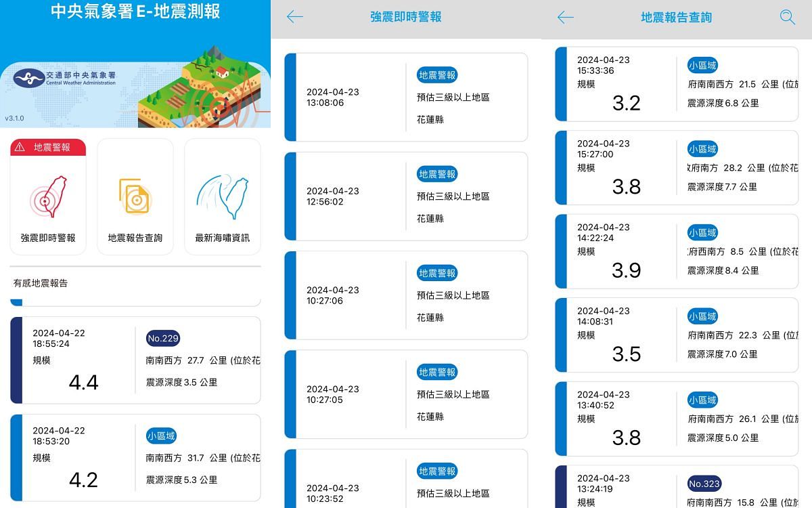Tap the 地震警報 tag on 10:27:05 alert
Viewport: 812px width, 508px height.
click(x=437, y=372)
